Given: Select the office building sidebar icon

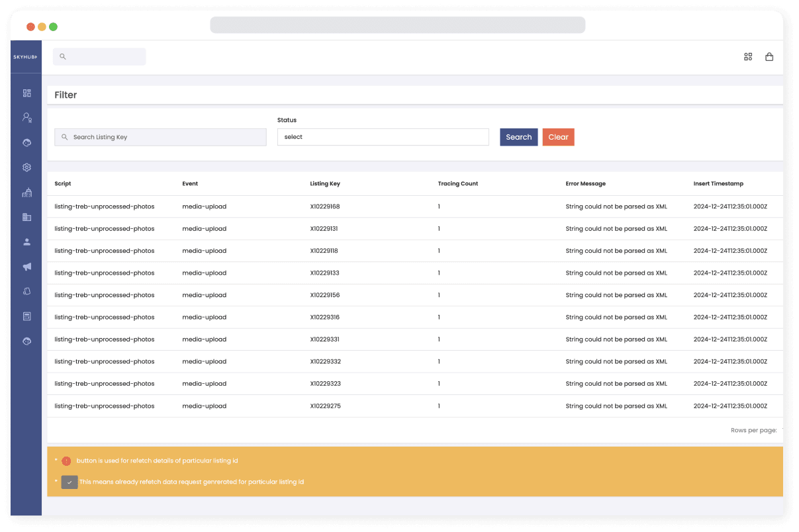Looking at the screenshot, I should [26, 217].
